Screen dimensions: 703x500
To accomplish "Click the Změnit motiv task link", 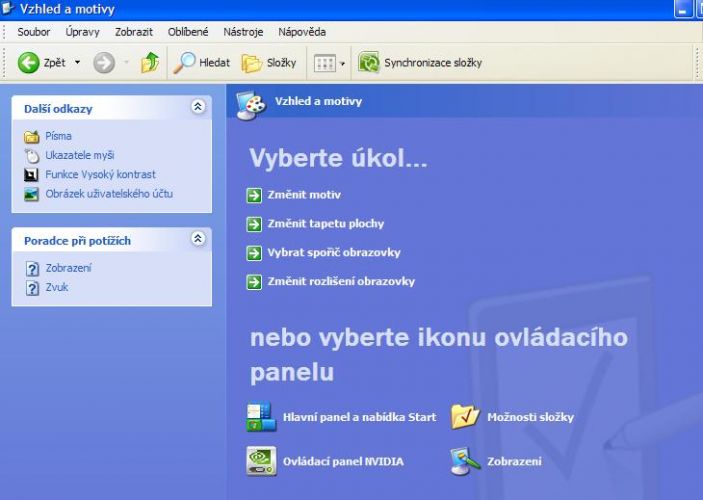I will coord(304,195).
